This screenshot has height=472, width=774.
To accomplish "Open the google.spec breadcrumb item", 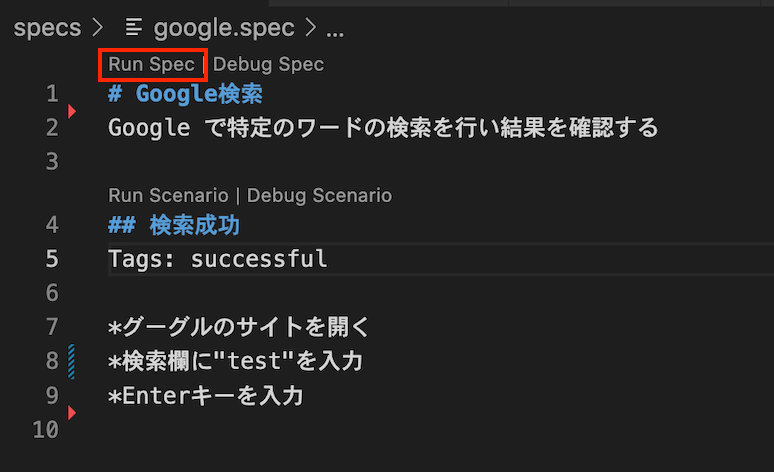I will coord(224,28).
